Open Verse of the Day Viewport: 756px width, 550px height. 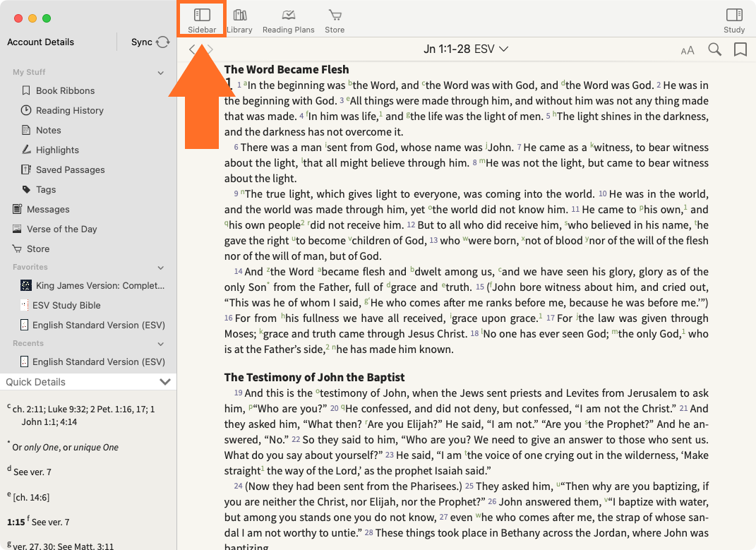click(x=61, y=229)
